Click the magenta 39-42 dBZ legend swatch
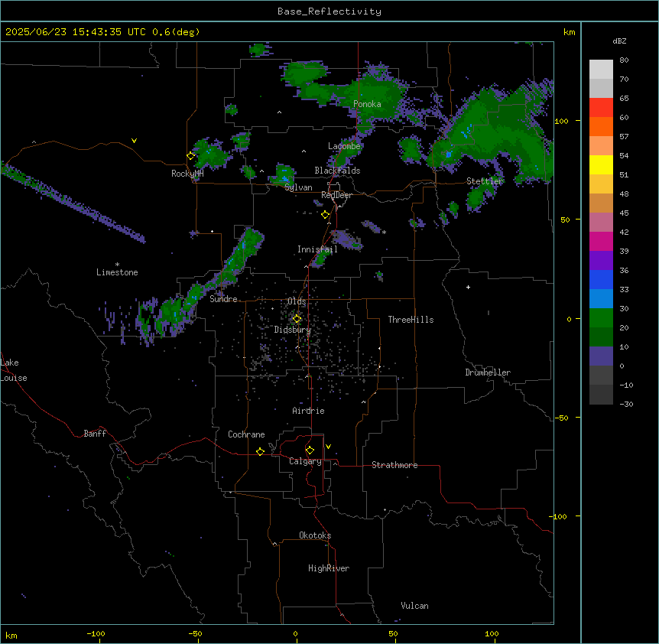This screenshot has height=644, width=659. [x=601, y=241]
